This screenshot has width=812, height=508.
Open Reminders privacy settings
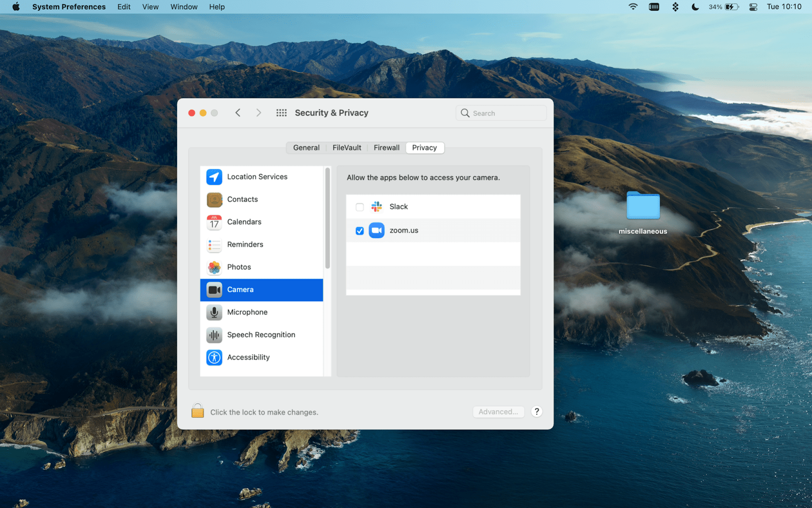[245, 244]
